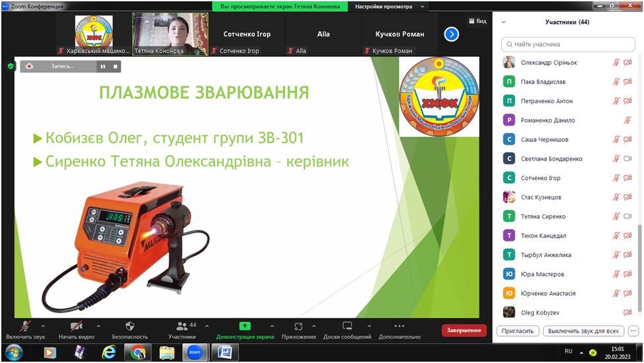Collapse participants panel with top-left chevron
644x363 pixels.
504,22
